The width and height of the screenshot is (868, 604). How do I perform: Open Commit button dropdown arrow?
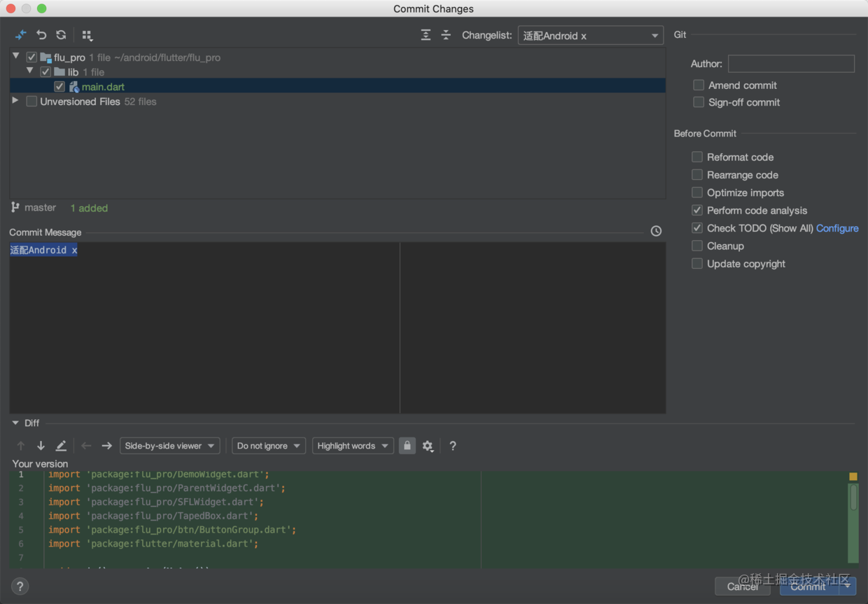[847, 587]
